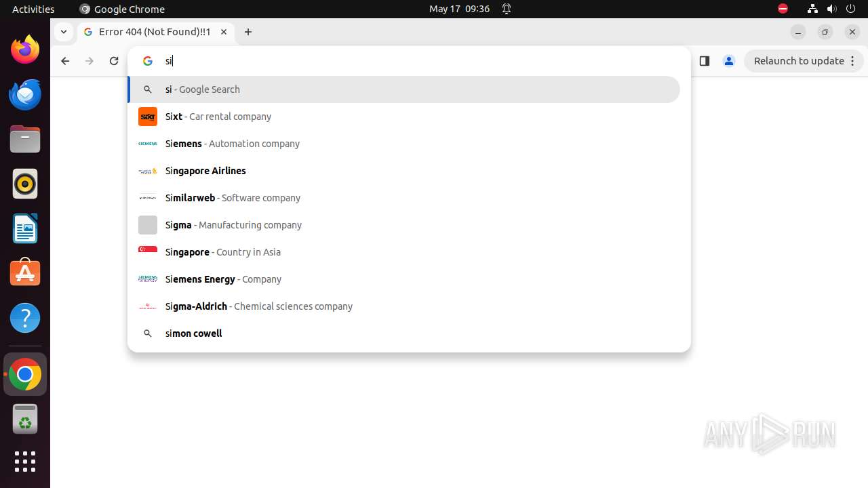Open the date and time calendar
This screenshot has height=488, width=868.
[x=459, y=9]
